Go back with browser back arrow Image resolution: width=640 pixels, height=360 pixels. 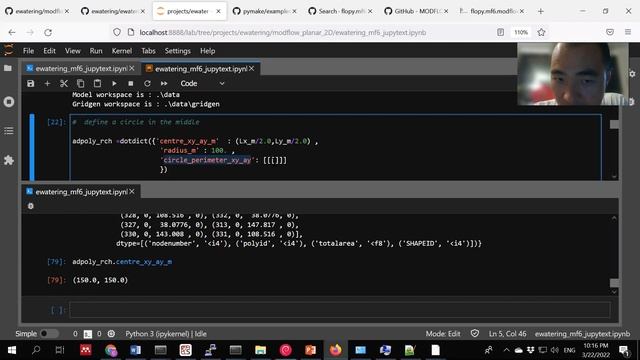[x=12, y=32]
